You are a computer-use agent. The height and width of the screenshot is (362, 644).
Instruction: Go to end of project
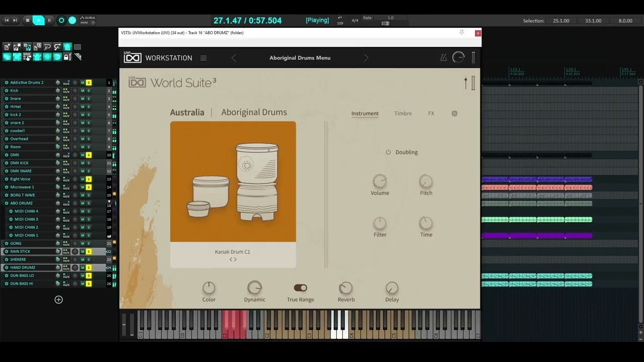tap(15, 20)
